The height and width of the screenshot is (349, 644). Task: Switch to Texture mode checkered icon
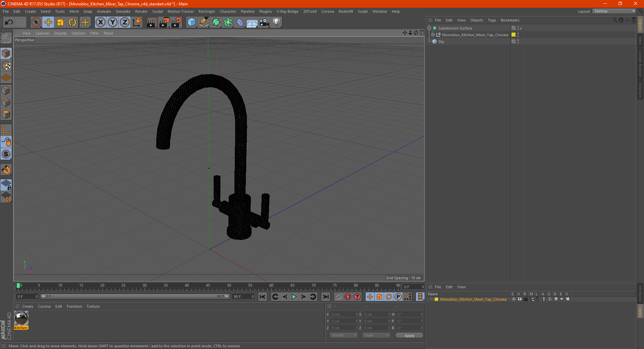tap(6, 66)
